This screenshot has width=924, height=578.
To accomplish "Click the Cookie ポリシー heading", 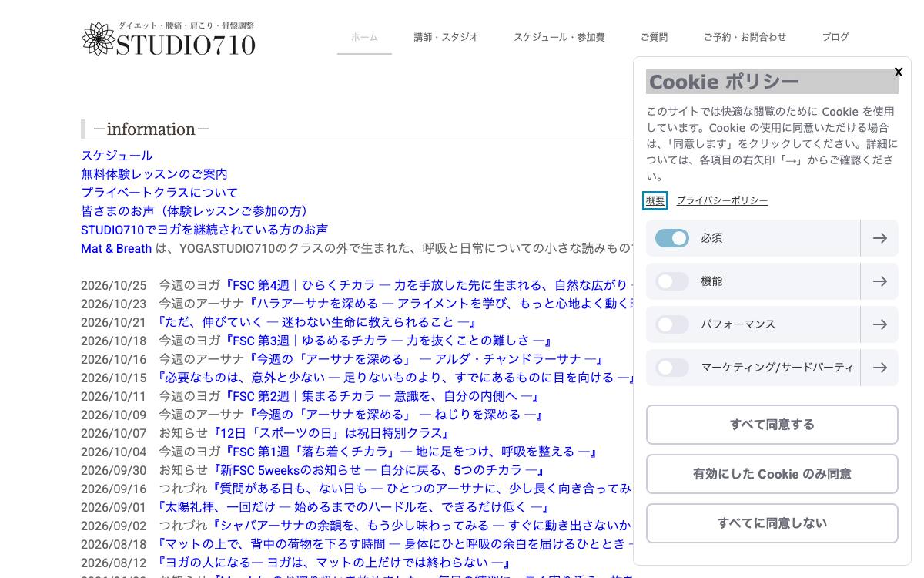I will pos(772,82).
